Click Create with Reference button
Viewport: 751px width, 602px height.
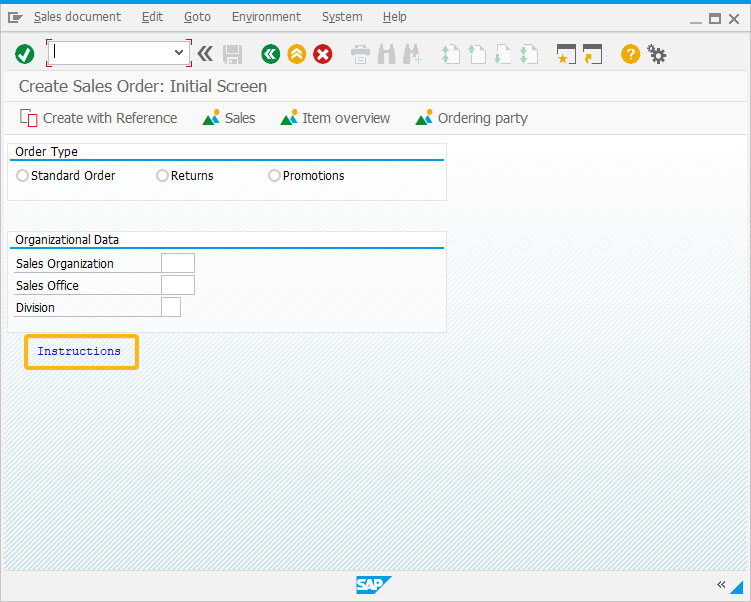click(x=98, y=118)
